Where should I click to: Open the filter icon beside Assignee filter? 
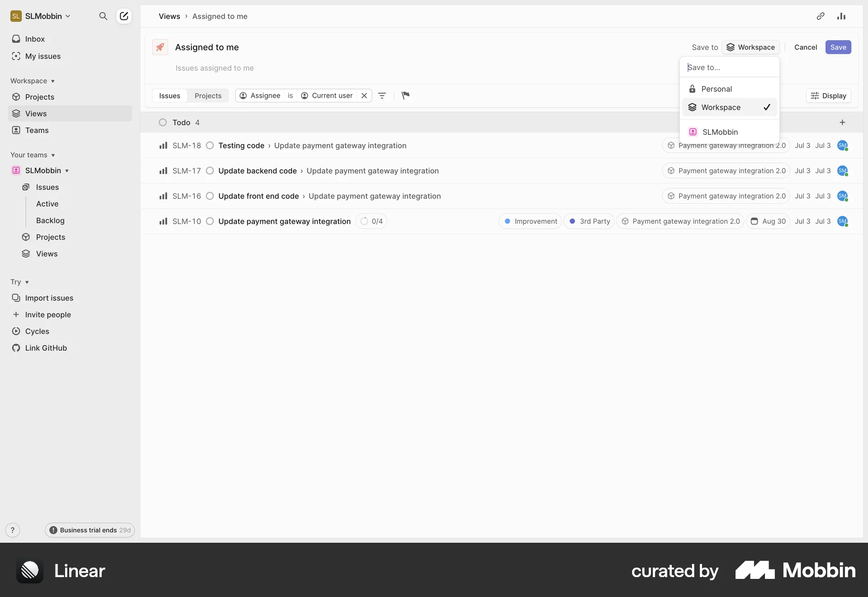382,95
